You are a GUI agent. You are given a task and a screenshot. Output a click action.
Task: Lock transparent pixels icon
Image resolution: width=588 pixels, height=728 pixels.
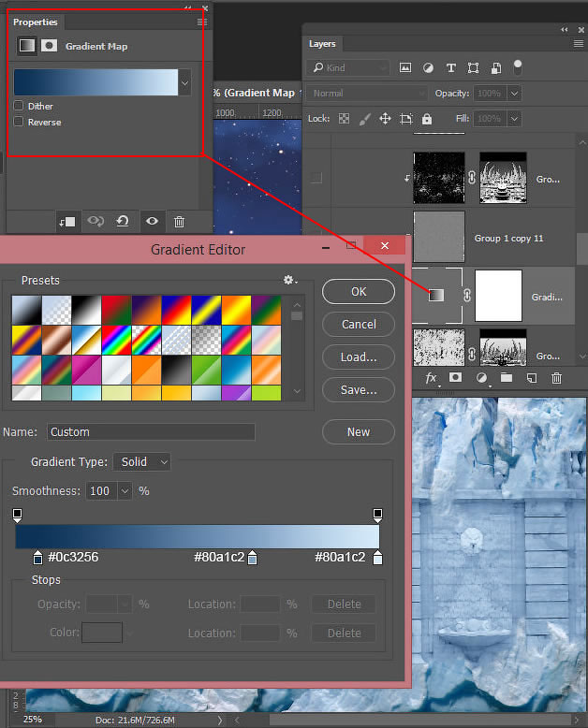pos(345,119)
